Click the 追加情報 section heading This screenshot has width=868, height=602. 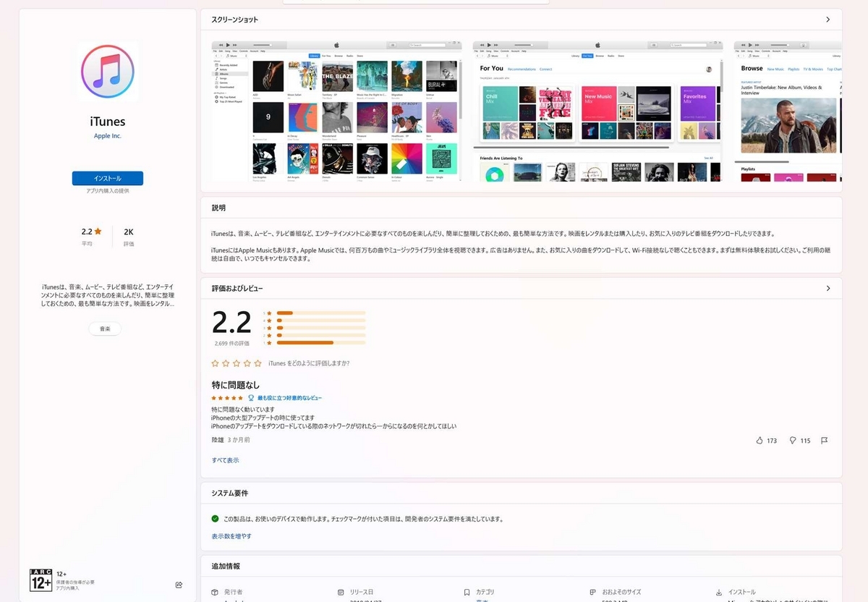pyautogui.click(x=226, y=566)
